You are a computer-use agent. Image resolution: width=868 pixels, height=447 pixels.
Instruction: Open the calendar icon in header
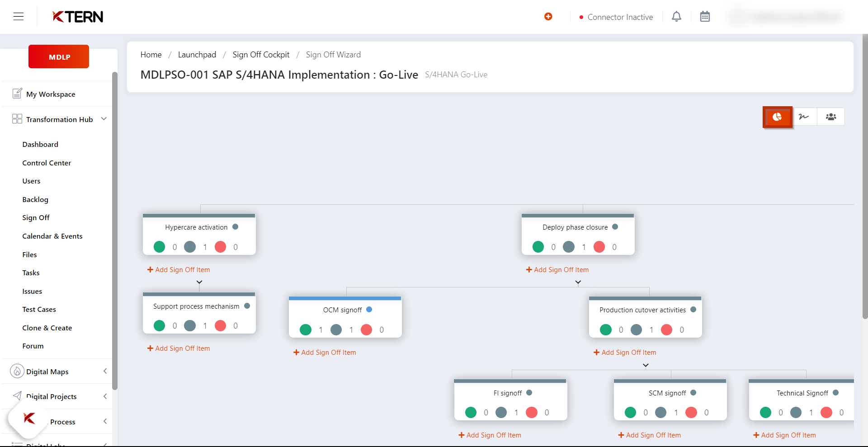tap(705, 17)
